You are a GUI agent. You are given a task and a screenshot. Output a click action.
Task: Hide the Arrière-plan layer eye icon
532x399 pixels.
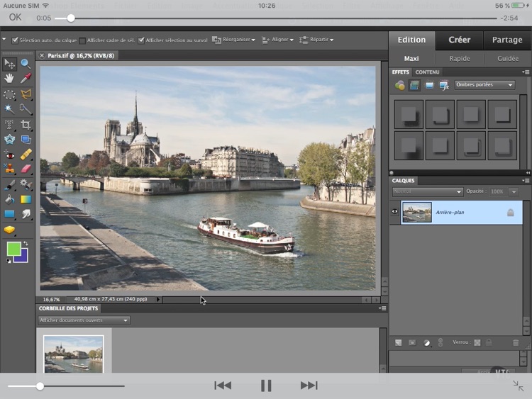(x=394, y=212)
